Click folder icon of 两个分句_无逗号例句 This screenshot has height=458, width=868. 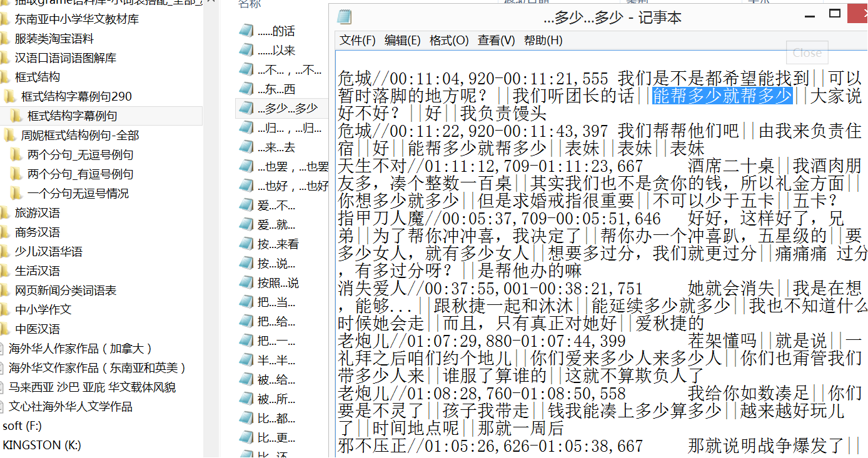(x=16, y=155)
